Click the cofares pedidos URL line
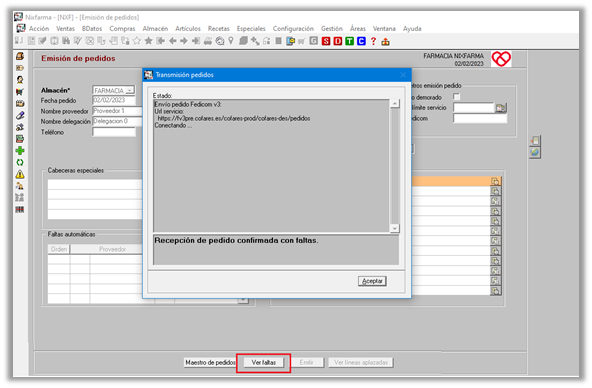592x388 pixels. pos(234,119)
